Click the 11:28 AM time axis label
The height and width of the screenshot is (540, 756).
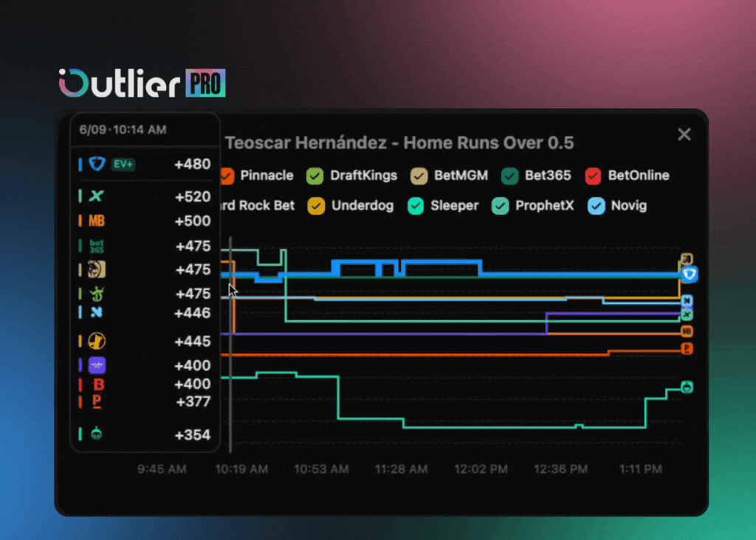point(401,469)
